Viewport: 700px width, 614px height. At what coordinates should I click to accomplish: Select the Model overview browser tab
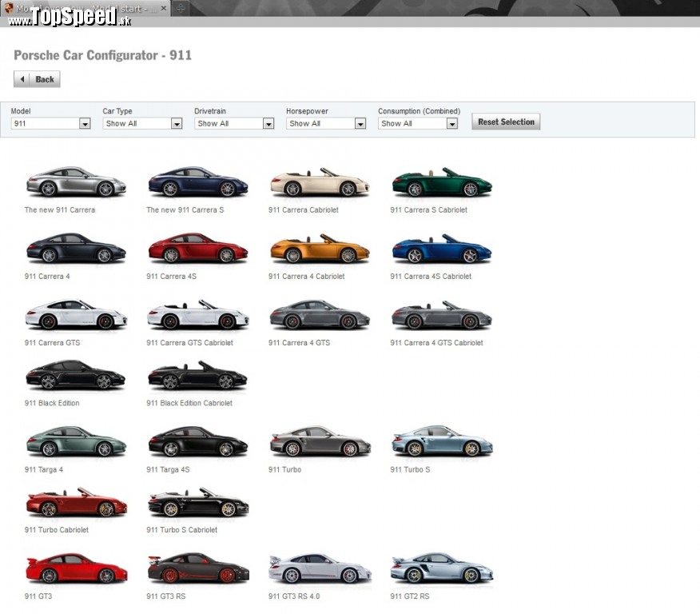[85, 8]
